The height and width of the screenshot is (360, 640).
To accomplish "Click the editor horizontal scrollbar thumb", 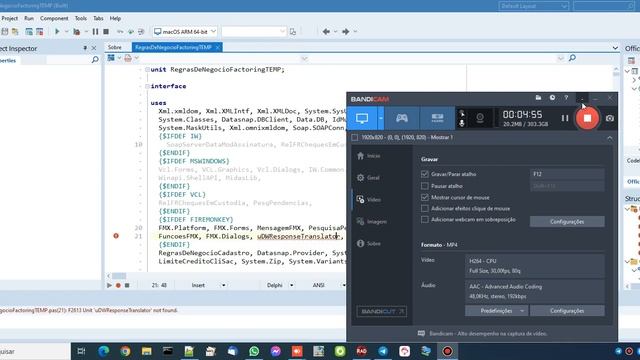I will 119,276.
